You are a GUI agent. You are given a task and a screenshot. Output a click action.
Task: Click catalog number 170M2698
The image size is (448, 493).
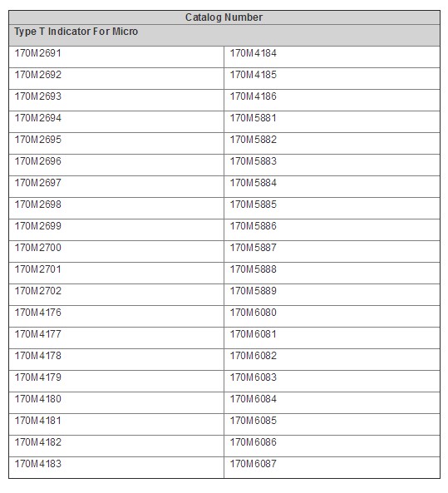[x=38, y=205]
